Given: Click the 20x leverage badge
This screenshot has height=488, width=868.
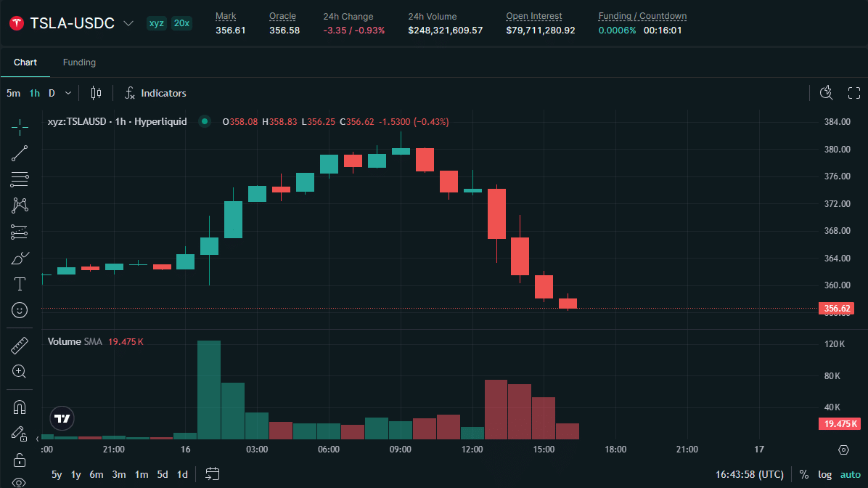Looking at the screenshot, I should tap(181, 23).
